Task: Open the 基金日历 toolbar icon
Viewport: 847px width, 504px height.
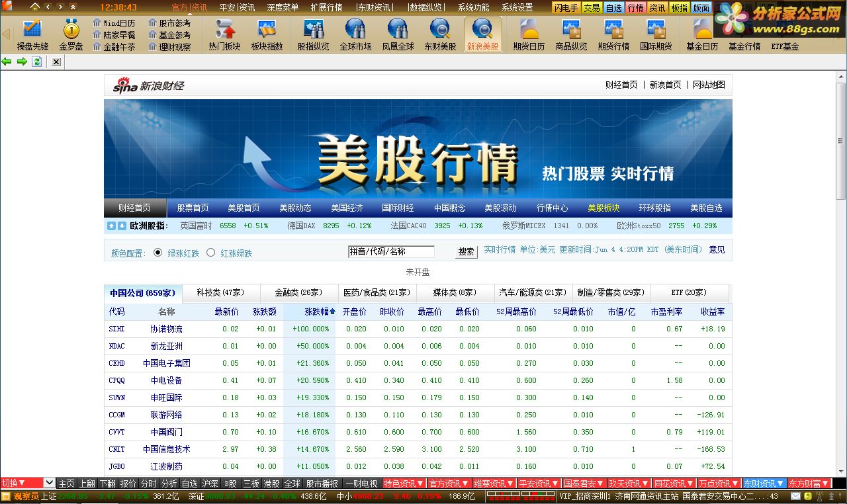Action: (702, 34)
